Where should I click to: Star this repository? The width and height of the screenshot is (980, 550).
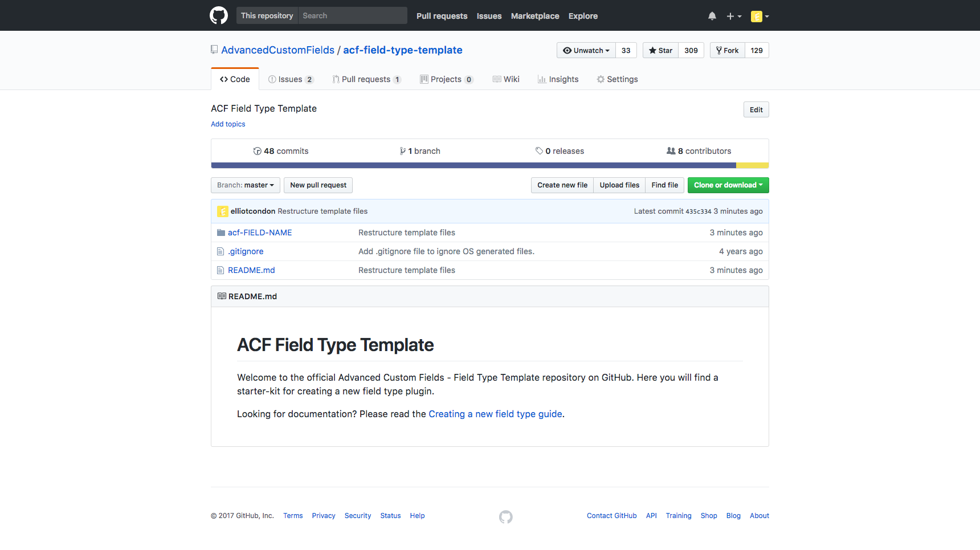pyautogui.click(x=660, y=50)
